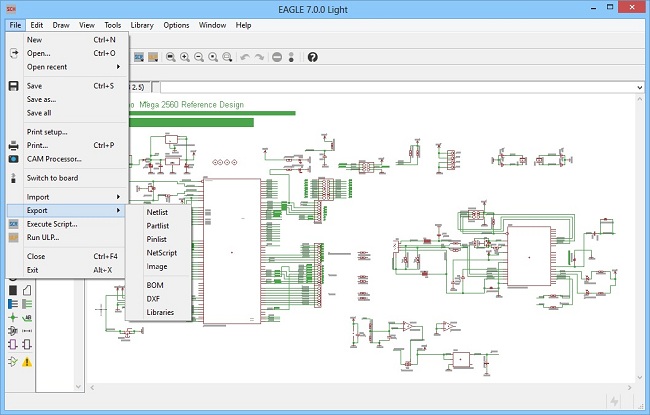Select the Polygon drawing tool
The height and width of the screenshot is (415, 650).
click(27, 290)
